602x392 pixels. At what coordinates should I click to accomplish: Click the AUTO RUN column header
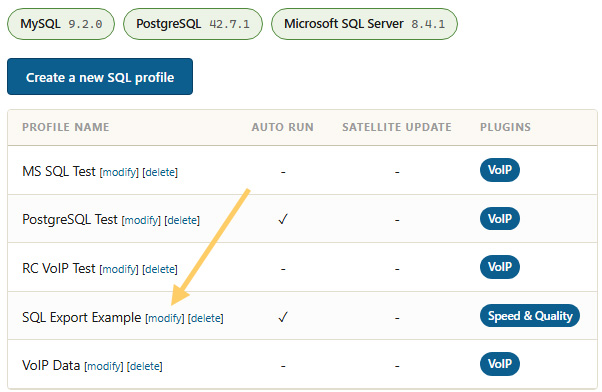coord(283,127)
